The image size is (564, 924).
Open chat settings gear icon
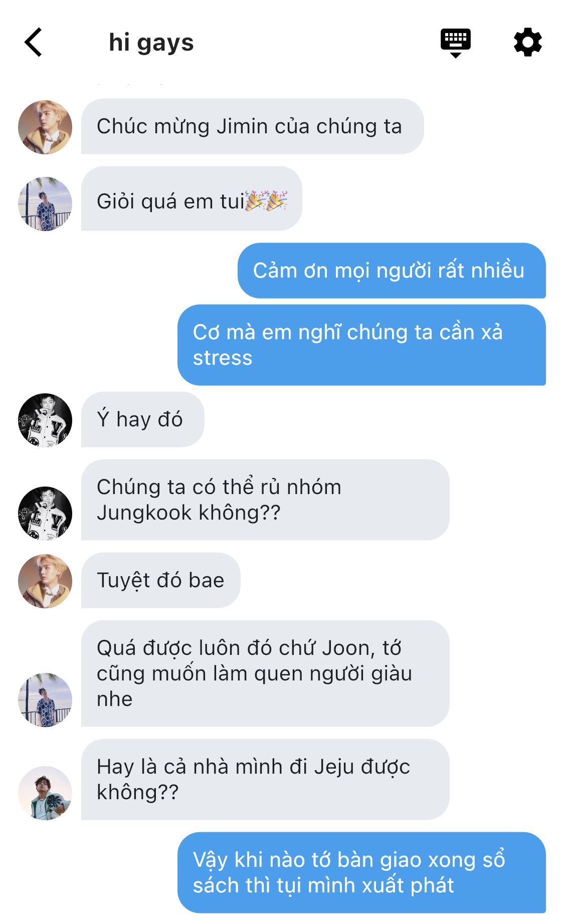(528, 42)
